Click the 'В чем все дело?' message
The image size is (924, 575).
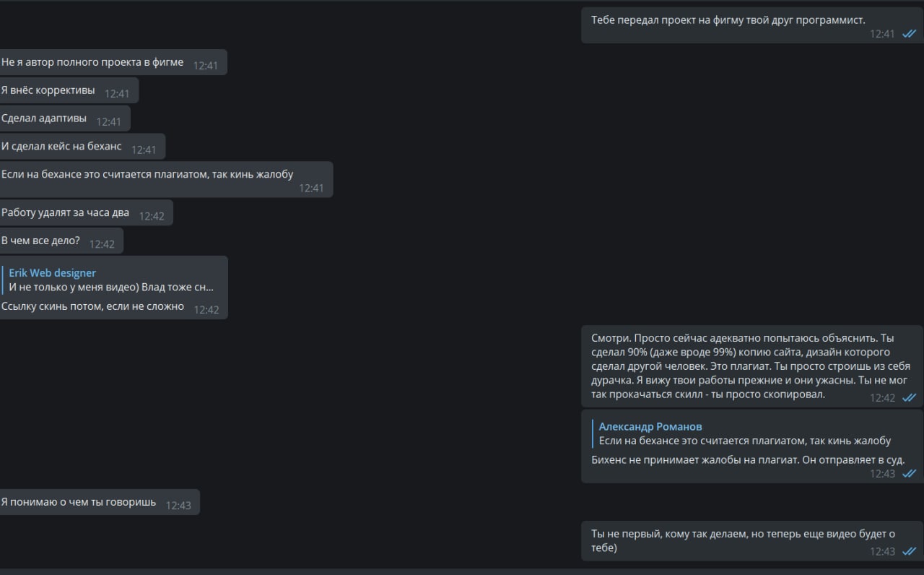point(41,241)
